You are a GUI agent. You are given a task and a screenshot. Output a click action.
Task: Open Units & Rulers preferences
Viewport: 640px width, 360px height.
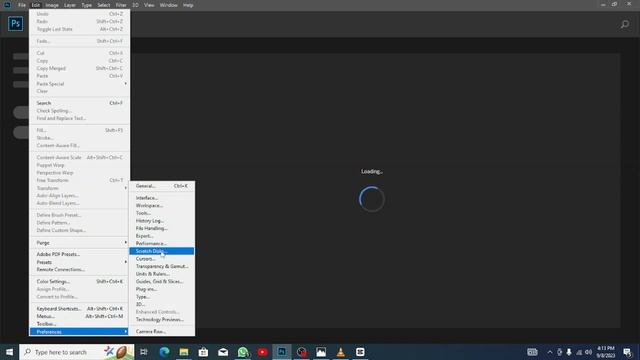click(x=162, y=274)
